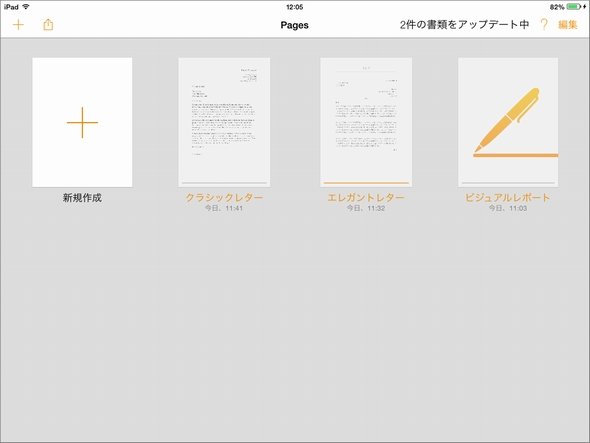Tap the 82% battery percentage text

[x=557, y=7]
